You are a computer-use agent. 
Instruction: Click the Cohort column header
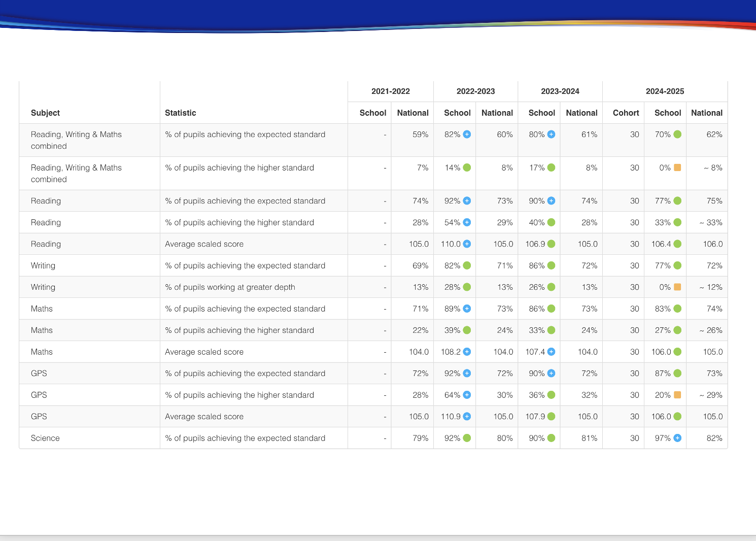[x=626, y=113]
